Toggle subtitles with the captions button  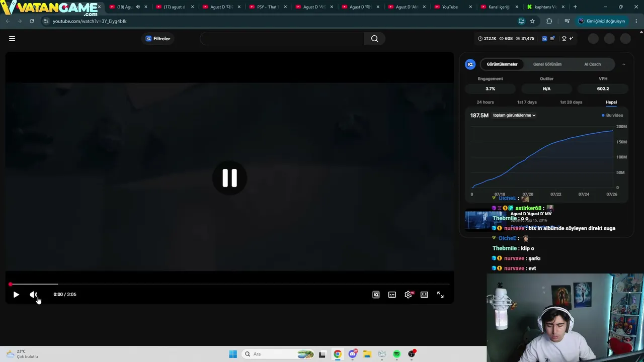pos(392,295)
